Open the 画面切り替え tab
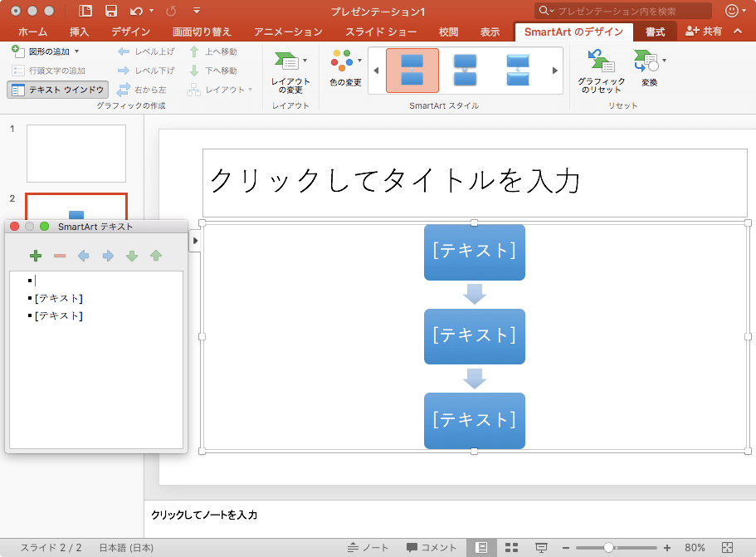The width and height of the screenshot is (756, 557). coord(202,32)
